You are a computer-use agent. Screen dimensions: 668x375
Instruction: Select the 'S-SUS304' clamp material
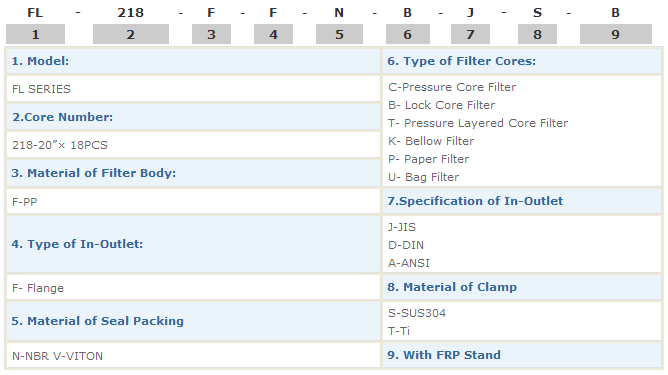(x=417, y=313)
